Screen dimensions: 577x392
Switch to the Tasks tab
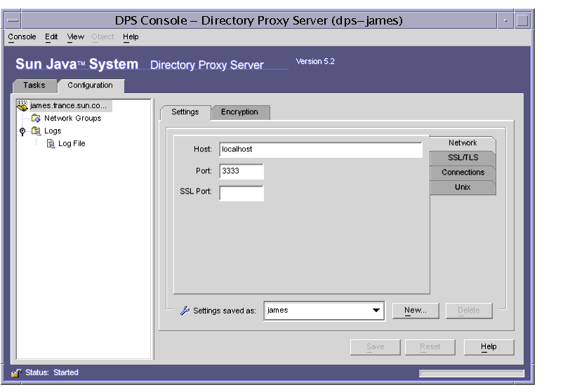(34, 86)
